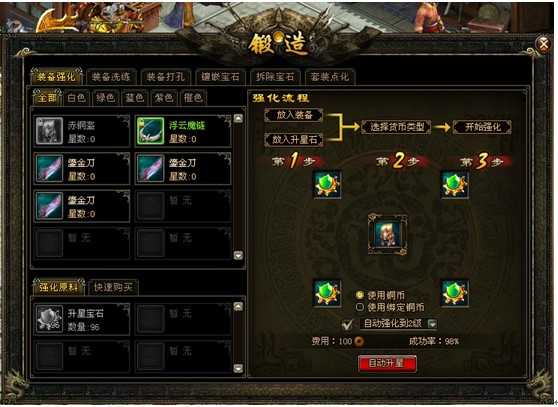Image resolution: width=558 pixels, height=407 pixels.
Task: Toggle the auto-enhance checkbox
Action: coord(347,324)
